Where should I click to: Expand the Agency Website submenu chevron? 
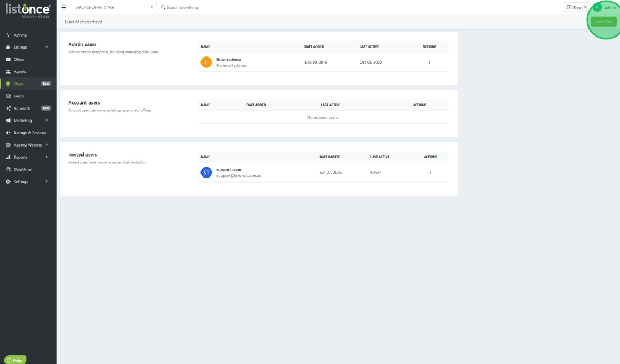click(46, 144)
